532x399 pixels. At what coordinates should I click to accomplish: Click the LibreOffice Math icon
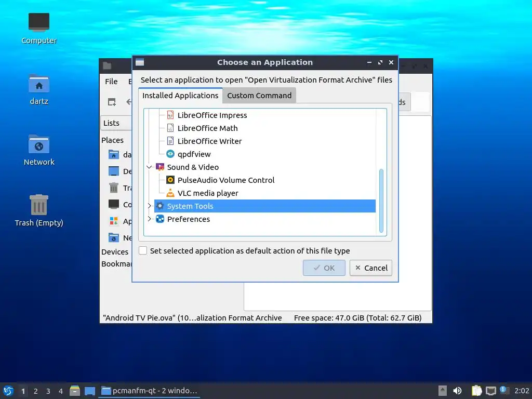[170, 128]
